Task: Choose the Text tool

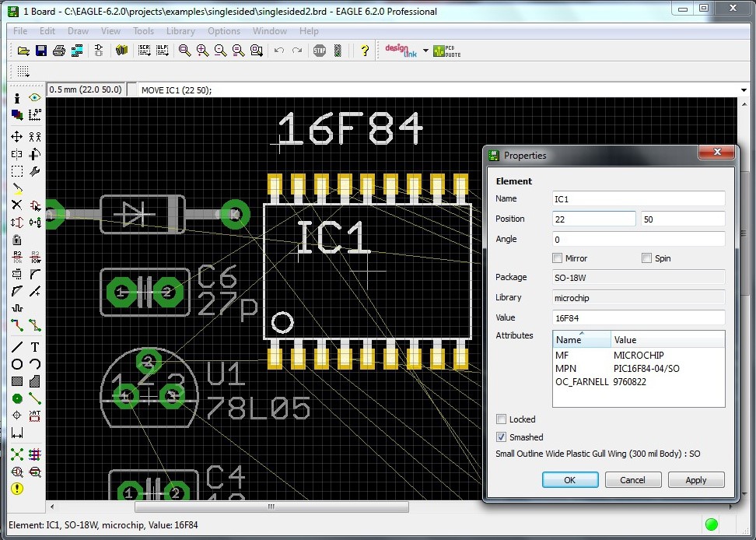Action: click(35, 347)
